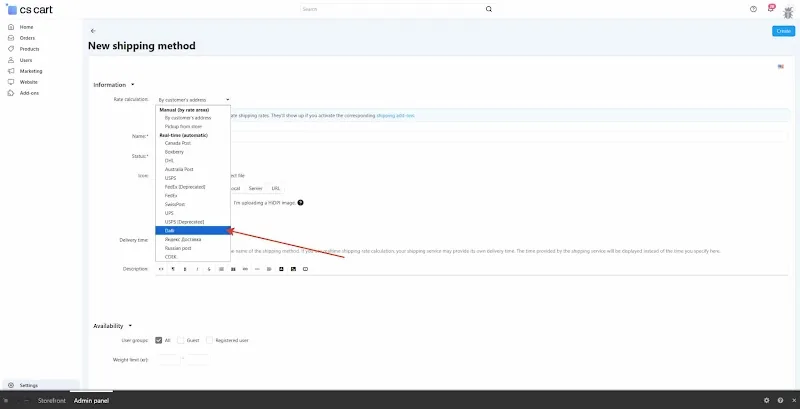Check the Registered user checkbox

pyautogui.click(x=210, y=340)
